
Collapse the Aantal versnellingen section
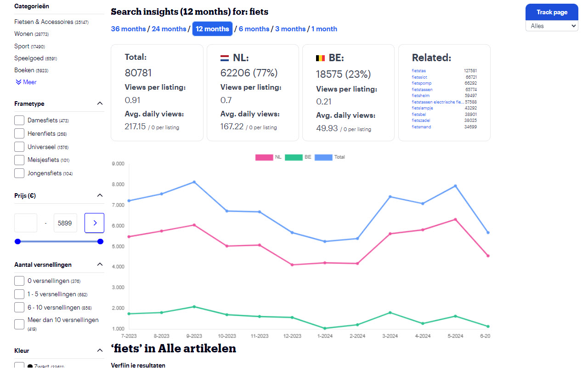(x=100, y=264)
